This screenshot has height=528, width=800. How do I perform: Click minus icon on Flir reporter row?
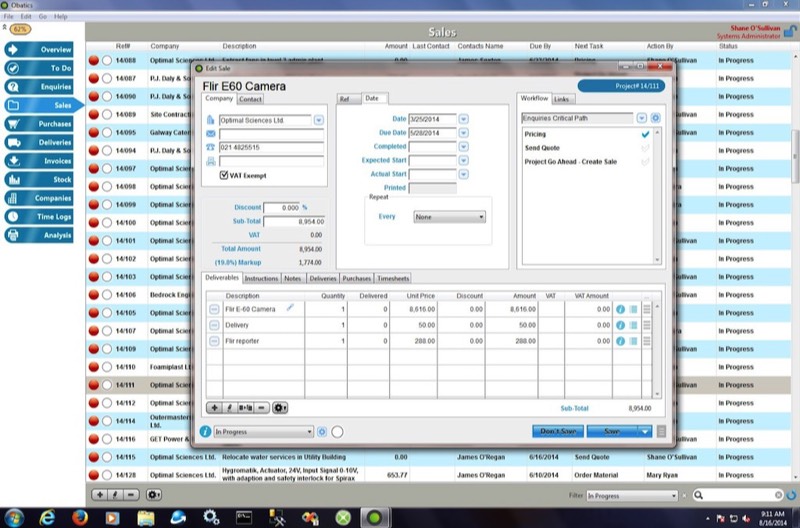pos(214,341)
